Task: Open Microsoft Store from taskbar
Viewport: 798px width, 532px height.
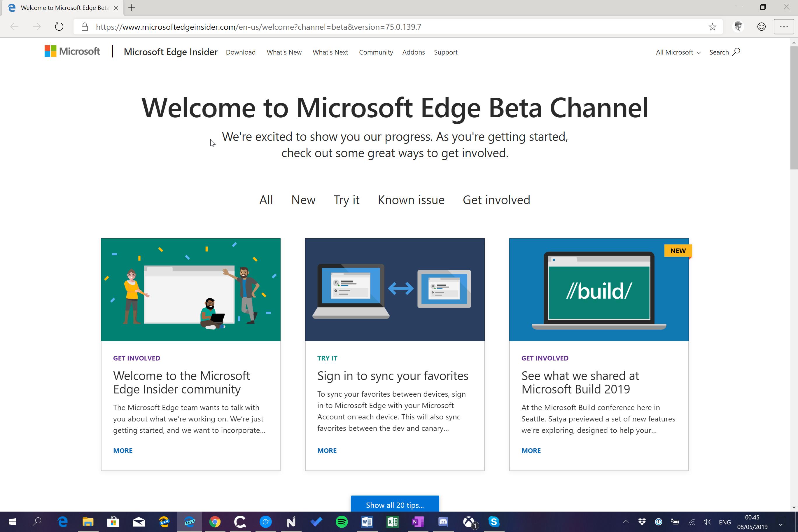Action: point(113,521)
